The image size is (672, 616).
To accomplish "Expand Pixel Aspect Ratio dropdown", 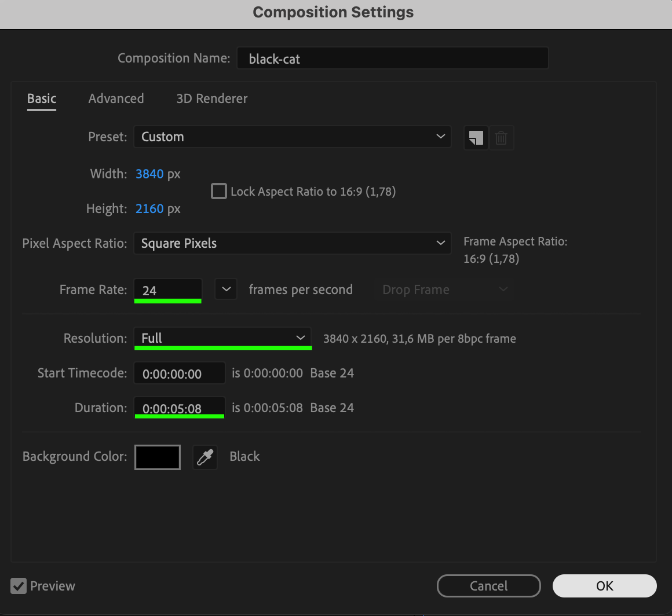I will 292,244.
